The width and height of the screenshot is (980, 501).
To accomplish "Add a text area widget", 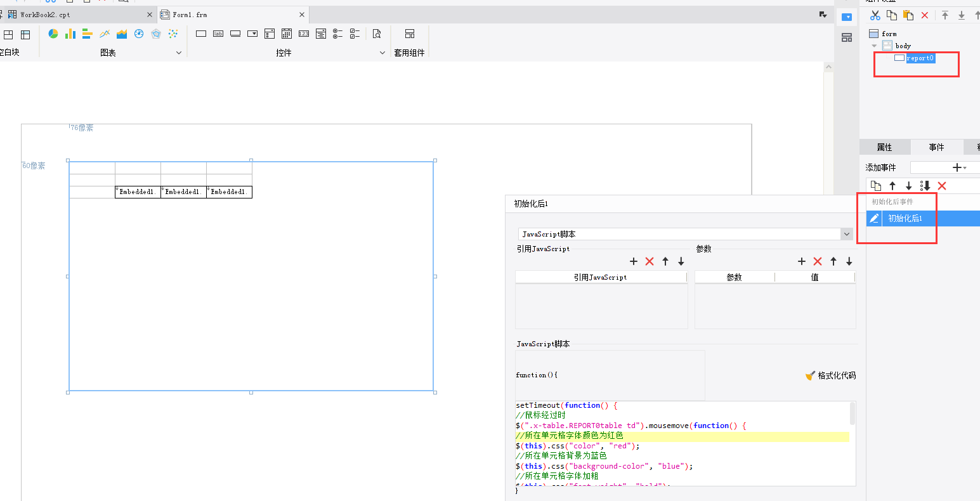I will tap(321, 34).
